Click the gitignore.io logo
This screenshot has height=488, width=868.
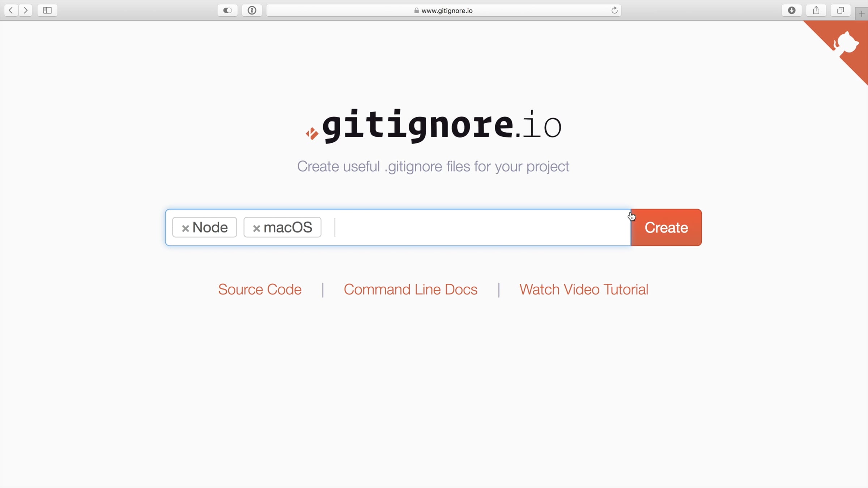(433, 125)
